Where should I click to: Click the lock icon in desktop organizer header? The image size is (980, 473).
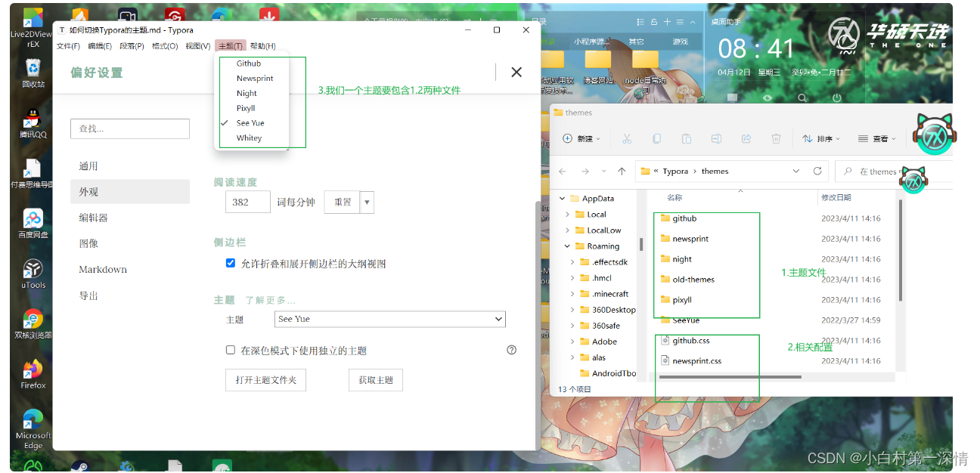click(654, 22)
